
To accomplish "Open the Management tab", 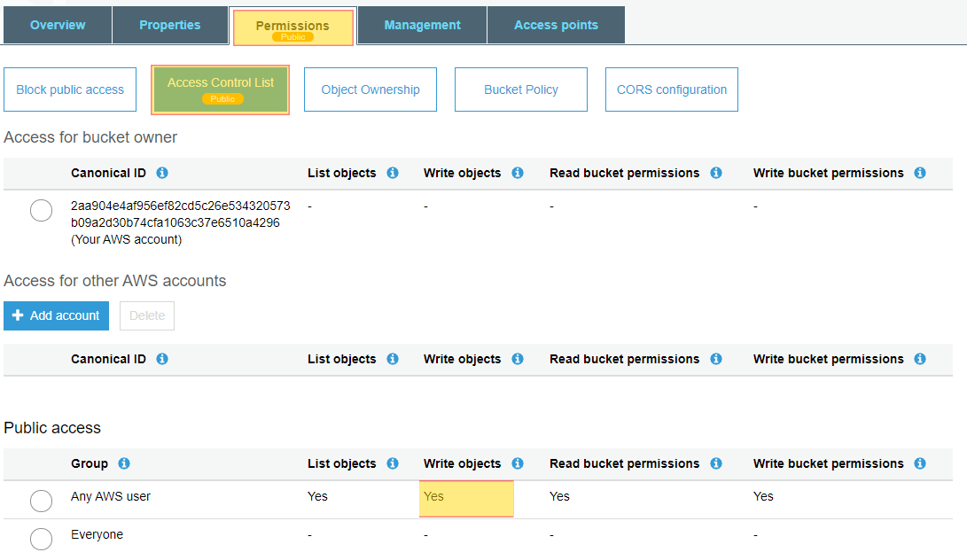I will (423, 25).
